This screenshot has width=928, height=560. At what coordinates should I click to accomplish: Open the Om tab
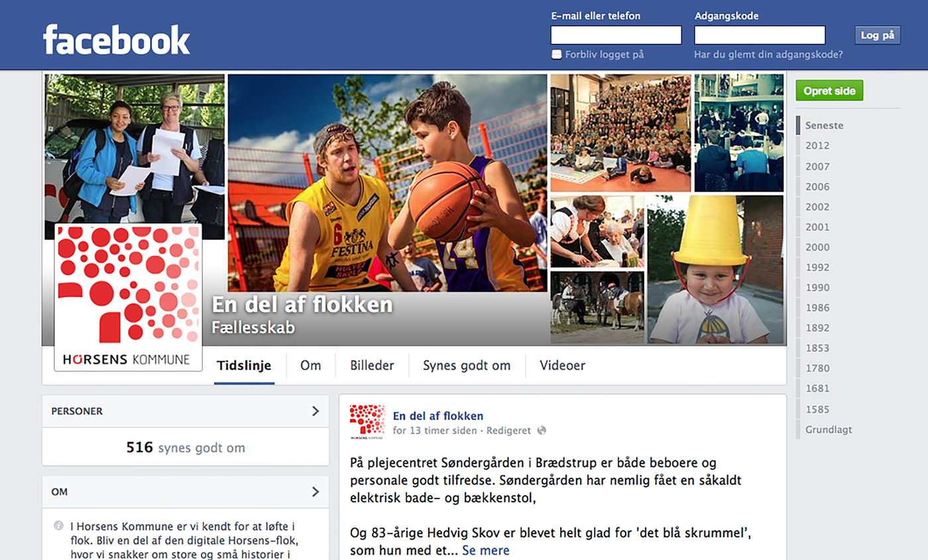[x=310, y=365]
